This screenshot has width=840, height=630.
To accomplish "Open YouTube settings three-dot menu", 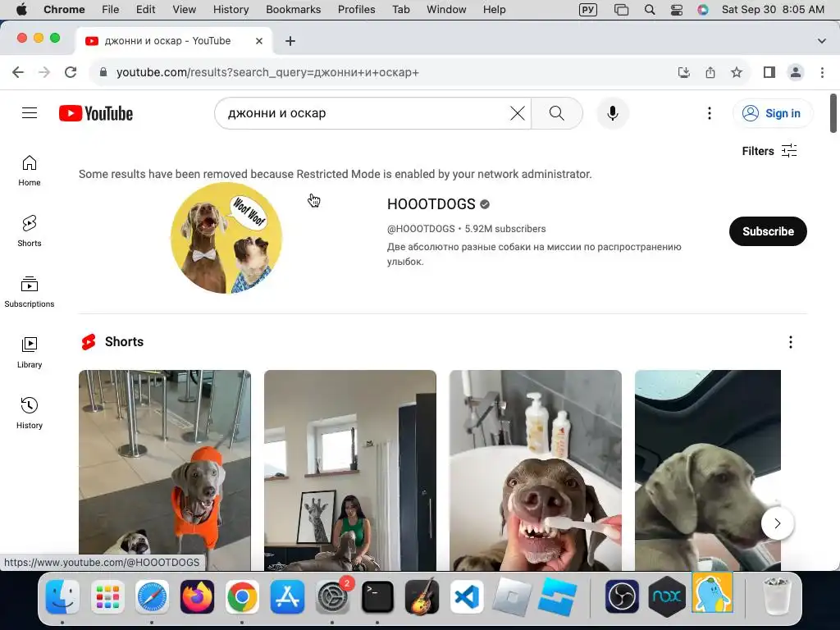I will [710, 113].
